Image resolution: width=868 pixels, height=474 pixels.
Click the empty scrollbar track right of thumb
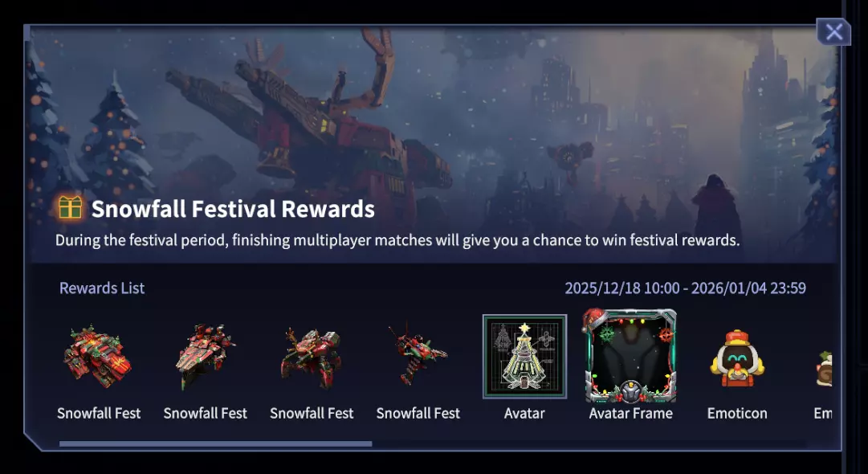pyautogui.click(x=589, y=443)
